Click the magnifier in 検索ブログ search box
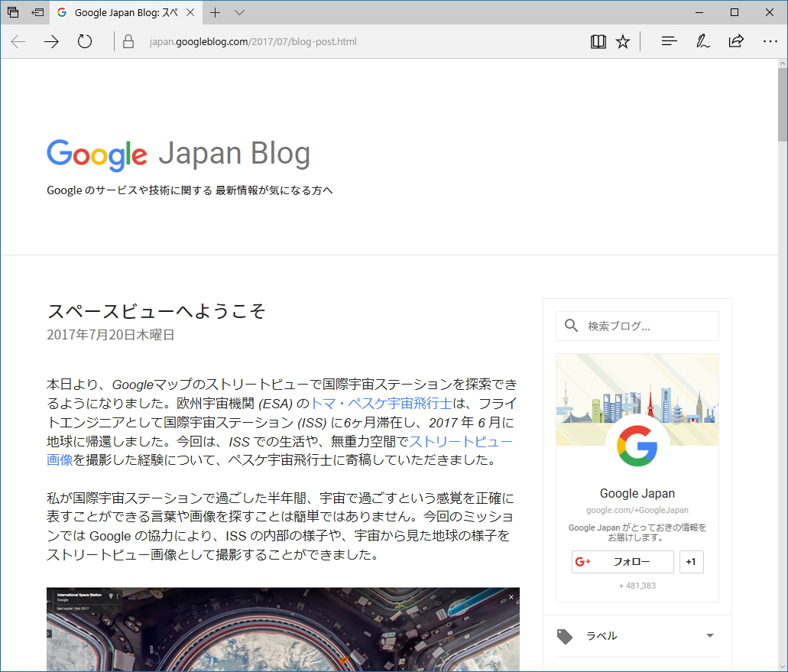 click(x=571, y=326)
